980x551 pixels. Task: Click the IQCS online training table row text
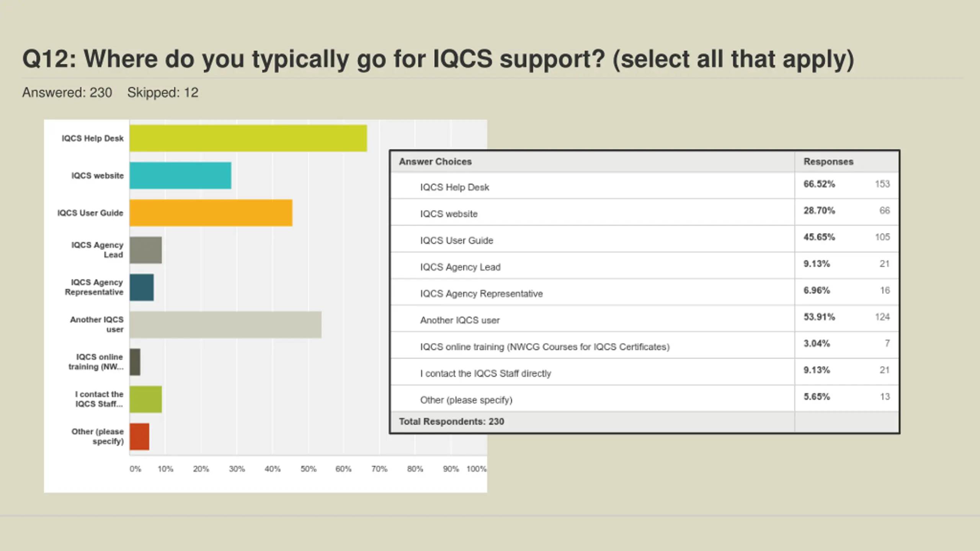(x=545, y=347)
